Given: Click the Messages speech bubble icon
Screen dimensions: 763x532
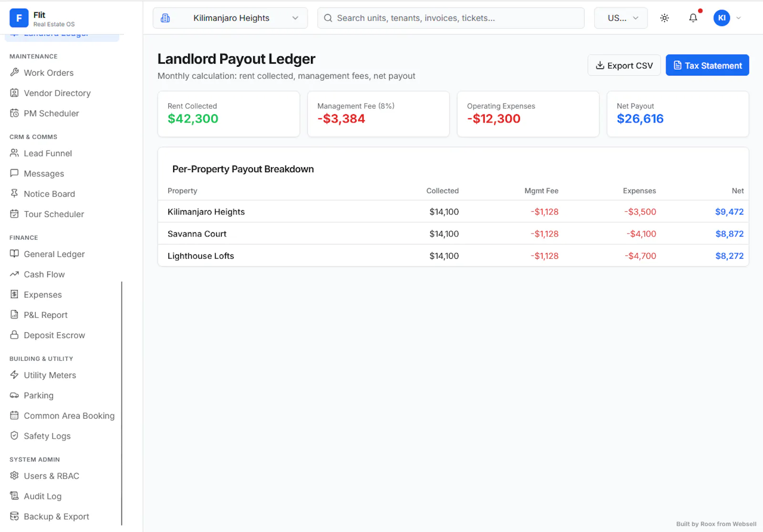Looking at the screenshot, I should coord(14,174).
